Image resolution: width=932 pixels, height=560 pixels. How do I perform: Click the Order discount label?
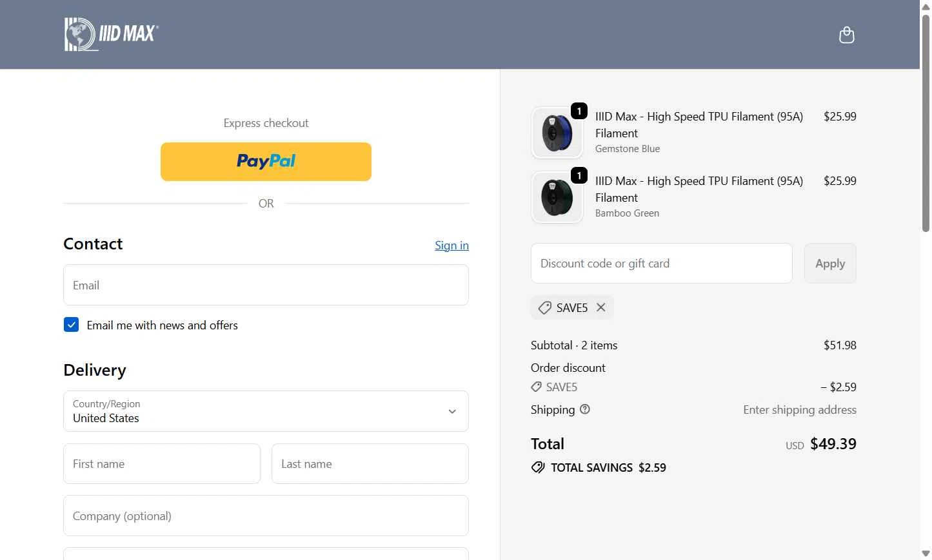[x=568, y=368]
